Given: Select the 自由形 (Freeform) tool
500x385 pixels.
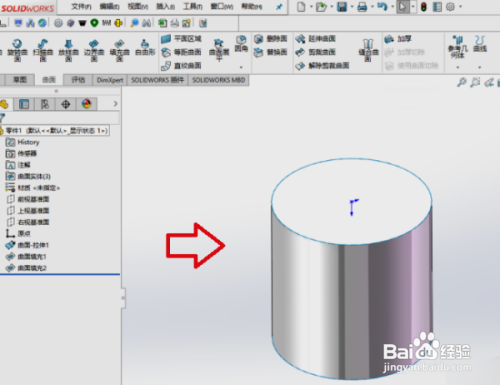Looking at the screenshot, I should pos(145,48).
